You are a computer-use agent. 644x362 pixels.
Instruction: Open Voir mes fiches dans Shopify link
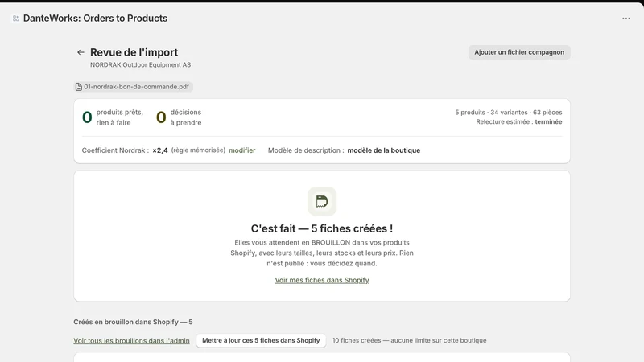322,280
